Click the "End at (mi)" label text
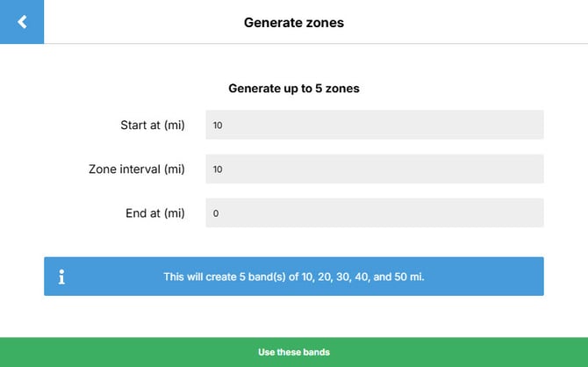 click(155, 212)
